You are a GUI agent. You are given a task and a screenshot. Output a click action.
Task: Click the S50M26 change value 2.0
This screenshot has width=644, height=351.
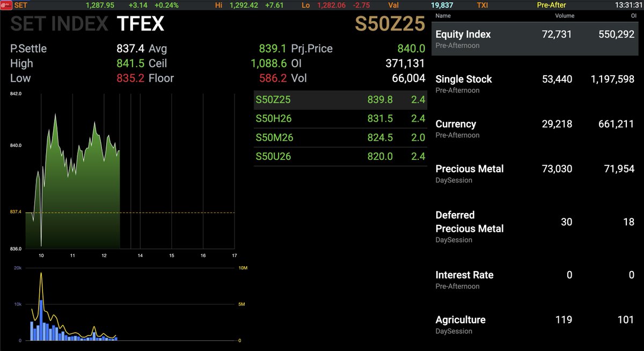click(x=419, y=138)
